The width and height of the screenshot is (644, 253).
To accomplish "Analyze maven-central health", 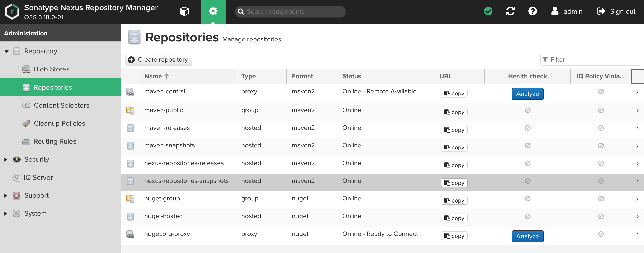I will [528, 94].
